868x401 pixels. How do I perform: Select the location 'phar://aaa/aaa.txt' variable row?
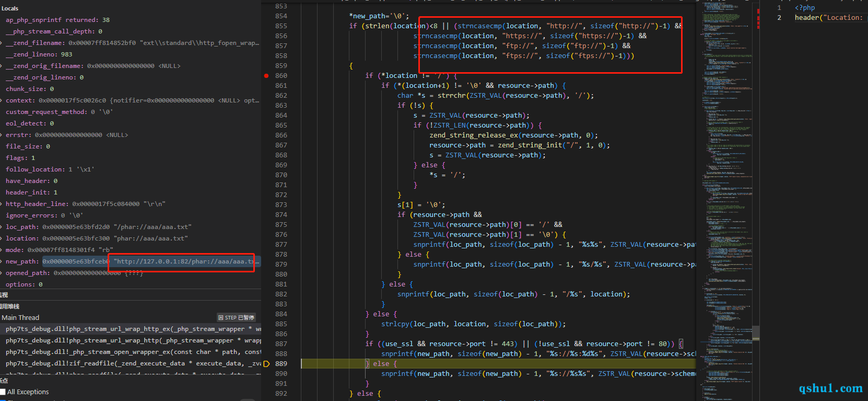(x=131, y=238)
